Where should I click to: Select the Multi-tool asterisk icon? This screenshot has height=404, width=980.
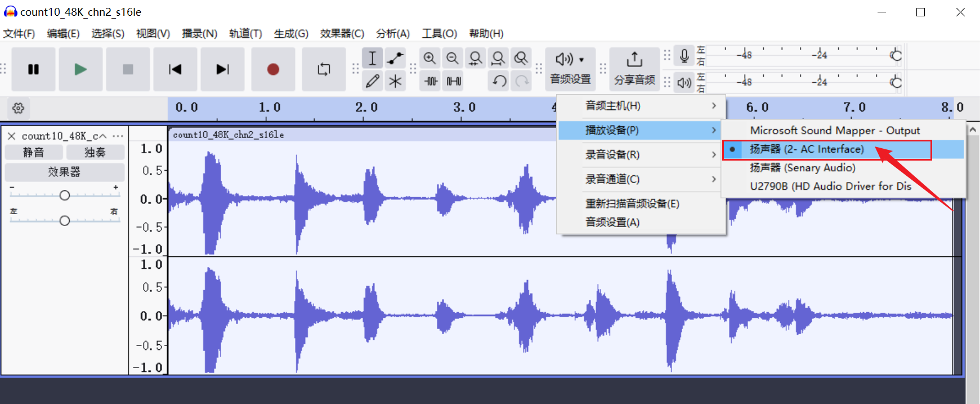click(x=395, y=81)
